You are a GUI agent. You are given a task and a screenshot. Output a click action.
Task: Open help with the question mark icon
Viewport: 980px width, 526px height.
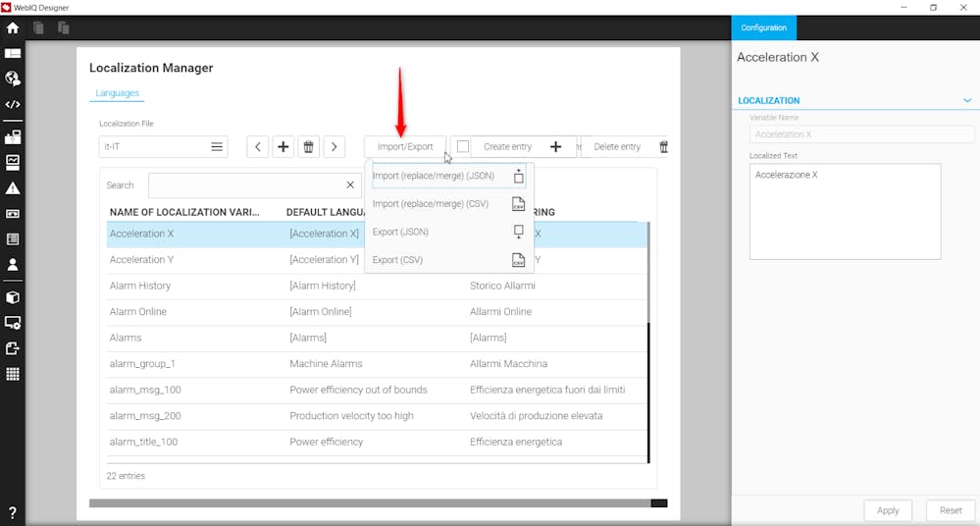pos(13,513)
